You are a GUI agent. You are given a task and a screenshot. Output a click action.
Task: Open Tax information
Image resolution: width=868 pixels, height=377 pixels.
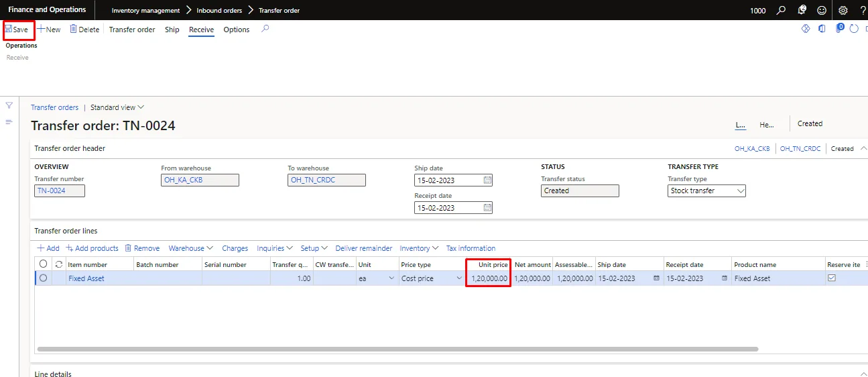(471, 248)
